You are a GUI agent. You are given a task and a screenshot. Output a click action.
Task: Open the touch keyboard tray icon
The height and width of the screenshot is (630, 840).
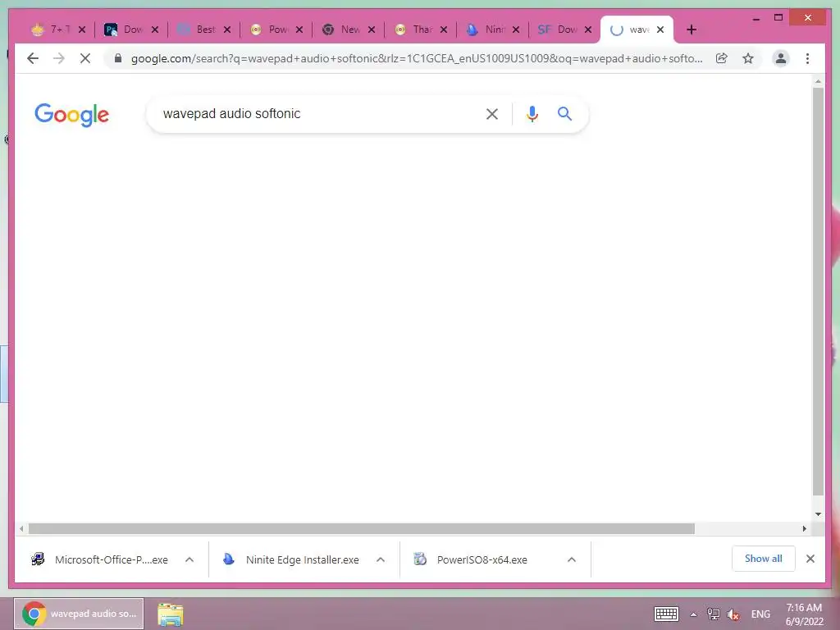[666, 614]
